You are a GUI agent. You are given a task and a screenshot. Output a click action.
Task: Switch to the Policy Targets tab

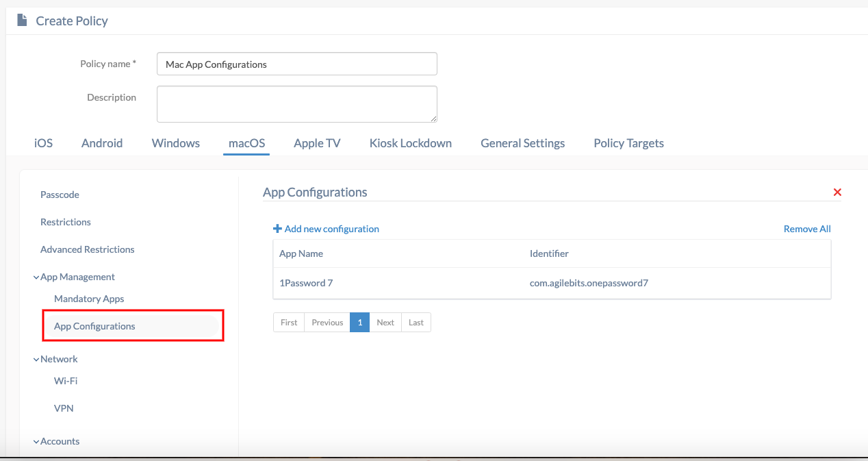[x=629, y=143]
